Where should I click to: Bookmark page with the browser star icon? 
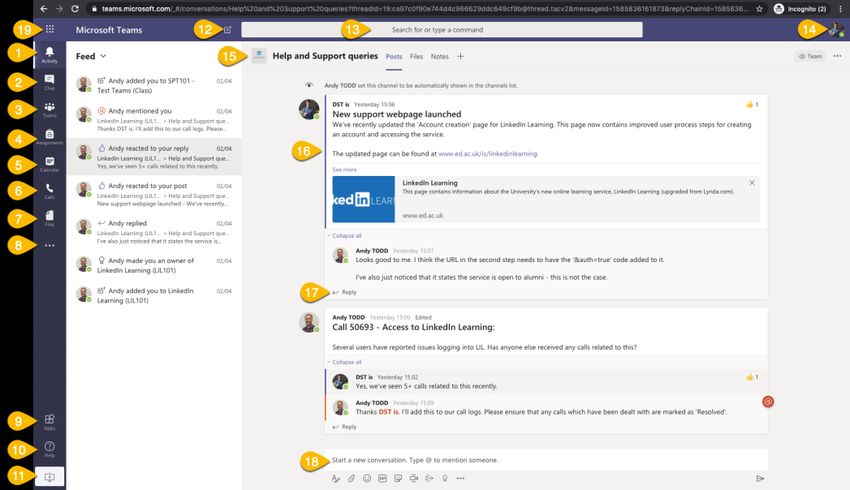pyautogui.click(x=759, y=9)
